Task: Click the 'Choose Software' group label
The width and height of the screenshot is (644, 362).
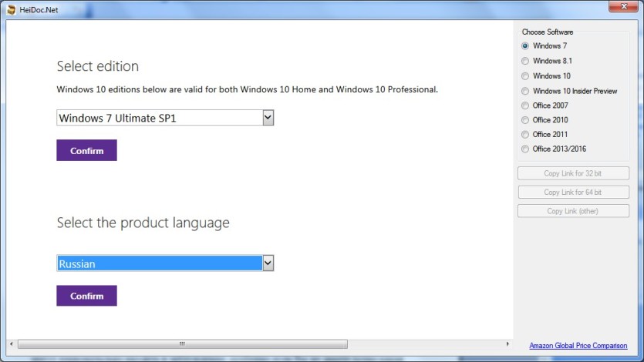Action: pos(547,32)
